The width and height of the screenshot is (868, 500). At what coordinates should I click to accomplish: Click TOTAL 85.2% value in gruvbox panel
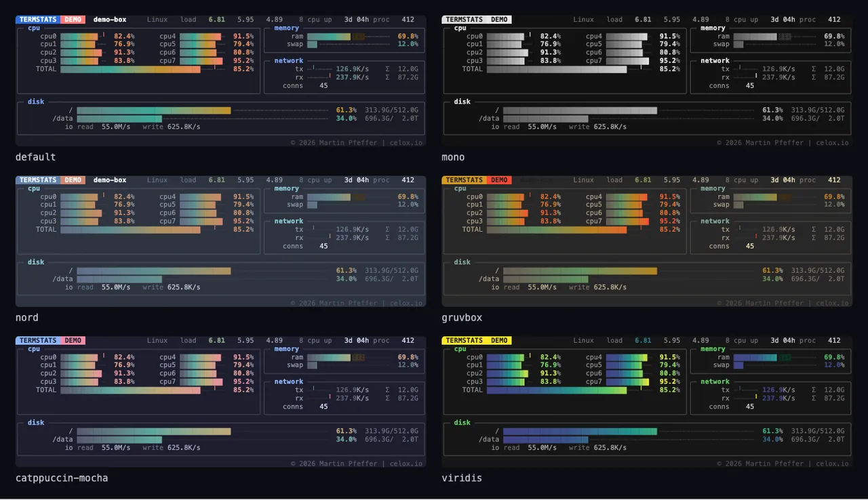[669, 230]
